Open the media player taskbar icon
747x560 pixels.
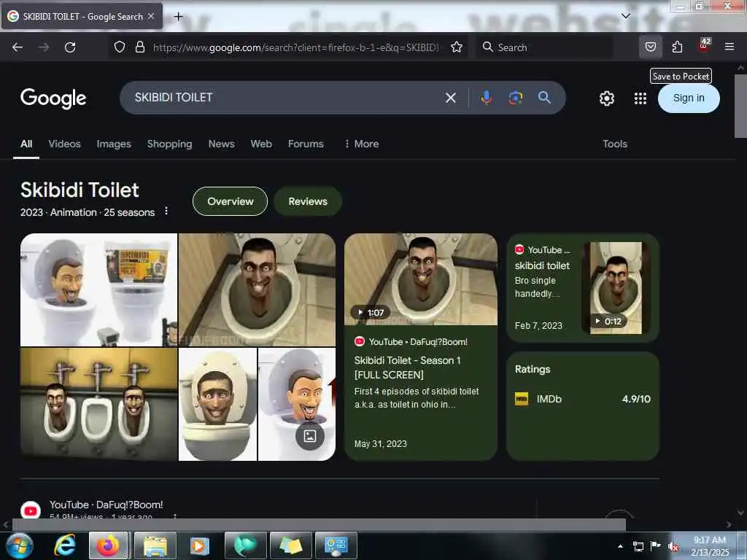(199, 545)
